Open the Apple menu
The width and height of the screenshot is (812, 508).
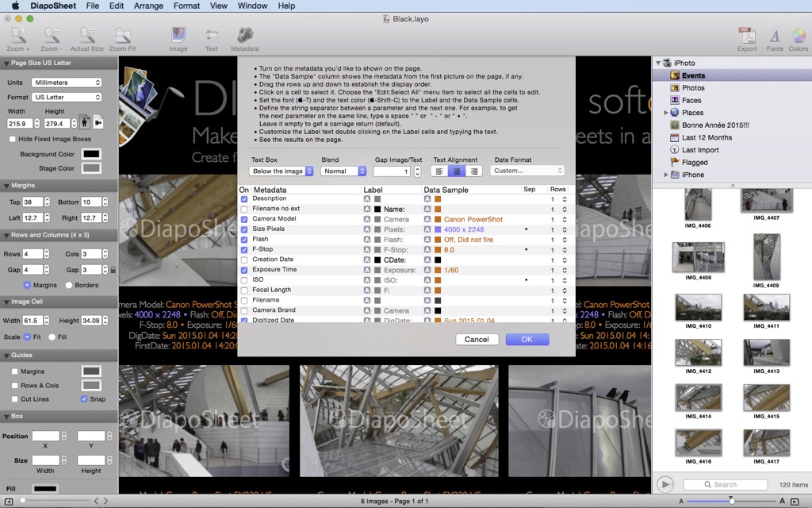16,6
